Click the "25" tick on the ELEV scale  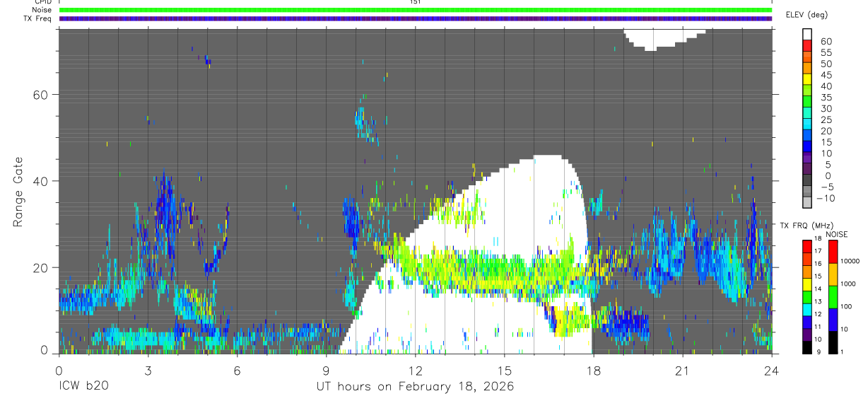pyautogui.click(x=825, y=120)
